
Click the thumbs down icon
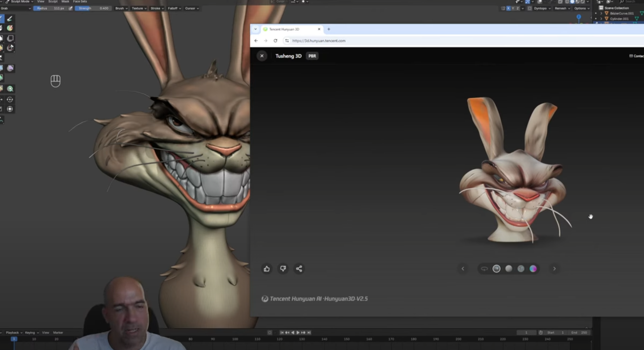click(283, 269)
